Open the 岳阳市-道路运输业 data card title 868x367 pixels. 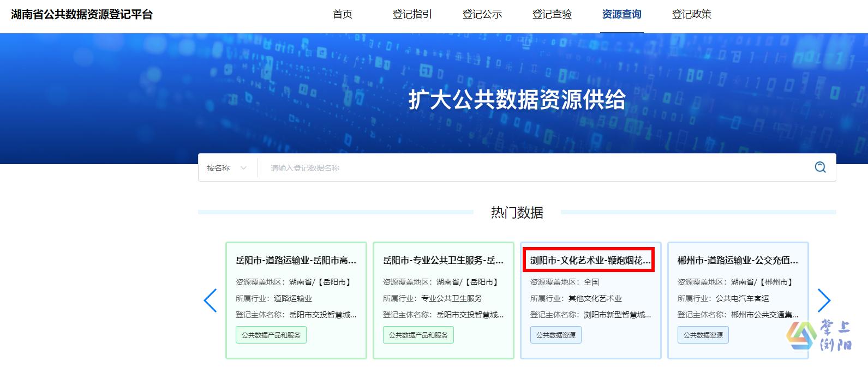[x=296, y=261]
